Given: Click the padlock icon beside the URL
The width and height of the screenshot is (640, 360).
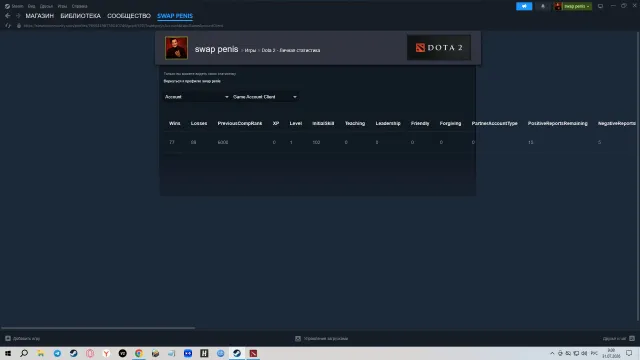Looking at the screenshot, I should pyautogui.click(x=19, y=25).
